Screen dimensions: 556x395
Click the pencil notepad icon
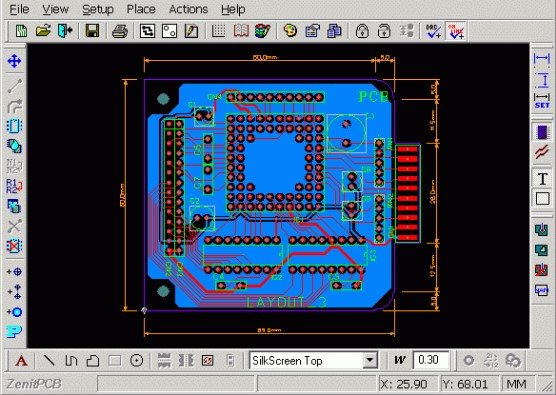[191, 31]
